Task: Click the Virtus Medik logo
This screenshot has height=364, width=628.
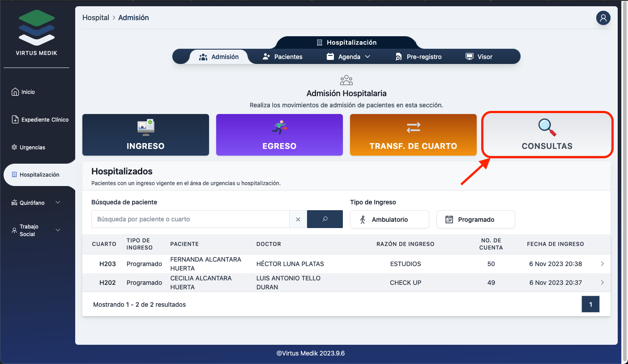Action: tap(37, 33)
